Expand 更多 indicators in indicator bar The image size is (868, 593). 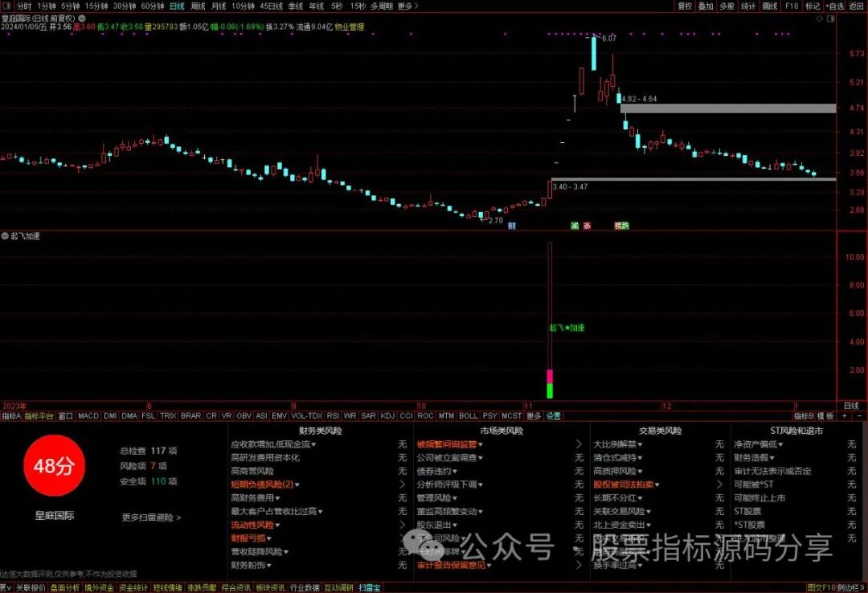534,415
